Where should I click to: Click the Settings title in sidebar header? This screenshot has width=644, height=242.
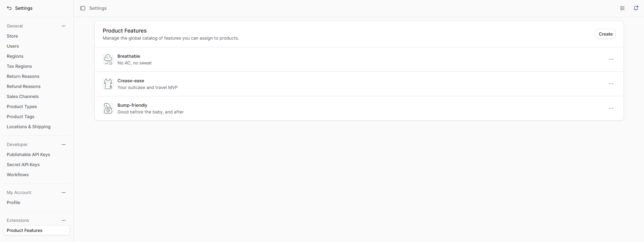pos(24,8)
